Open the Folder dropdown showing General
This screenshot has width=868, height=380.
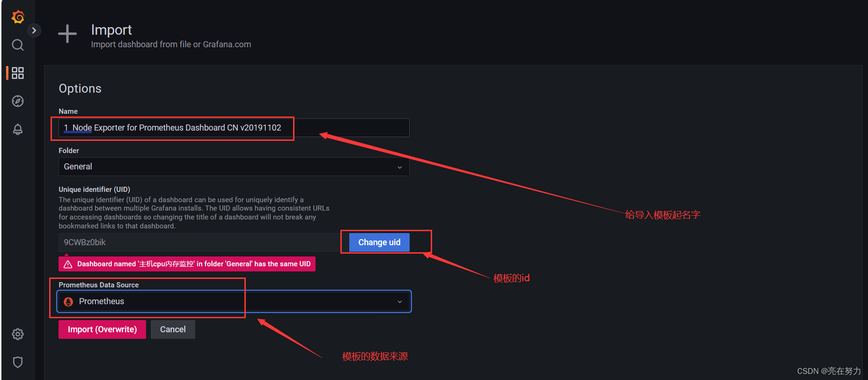click(234, 167)
